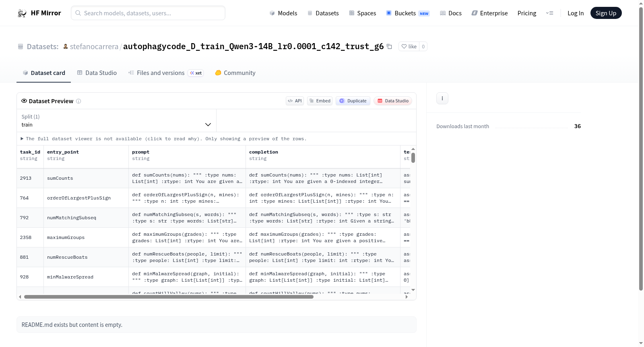Select the cell with task_id 928
Viewport: 644px width, 347px height.
pos(30,277)
